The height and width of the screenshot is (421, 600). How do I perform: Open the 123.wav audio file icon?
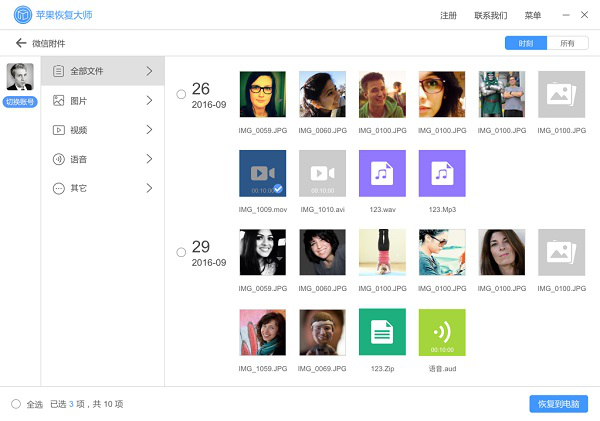point(382,174)
